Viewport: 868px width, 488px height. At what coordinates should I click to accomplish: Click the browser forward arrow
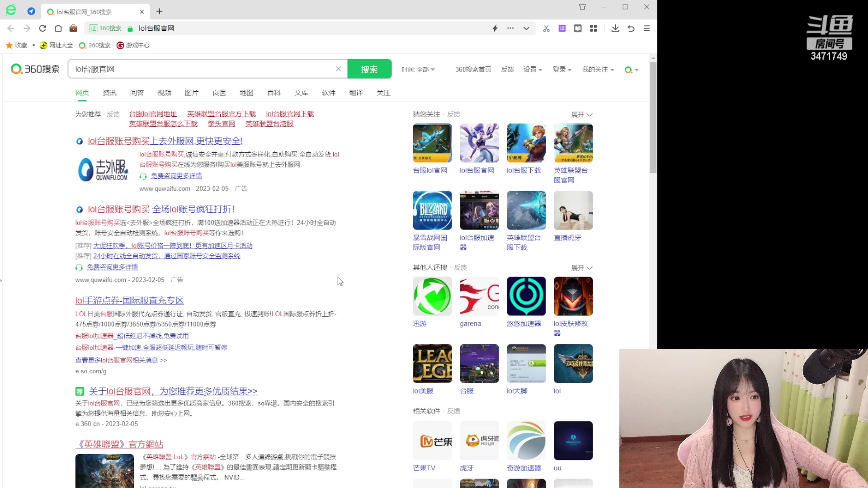point(27,28)
